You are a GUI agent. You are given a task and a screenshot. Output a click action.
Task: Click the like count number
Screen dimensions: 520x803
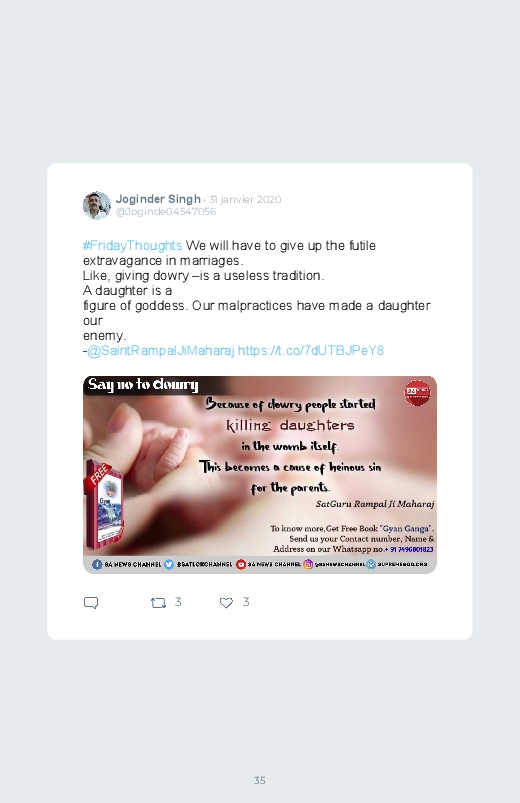click(x=246, y=602)
